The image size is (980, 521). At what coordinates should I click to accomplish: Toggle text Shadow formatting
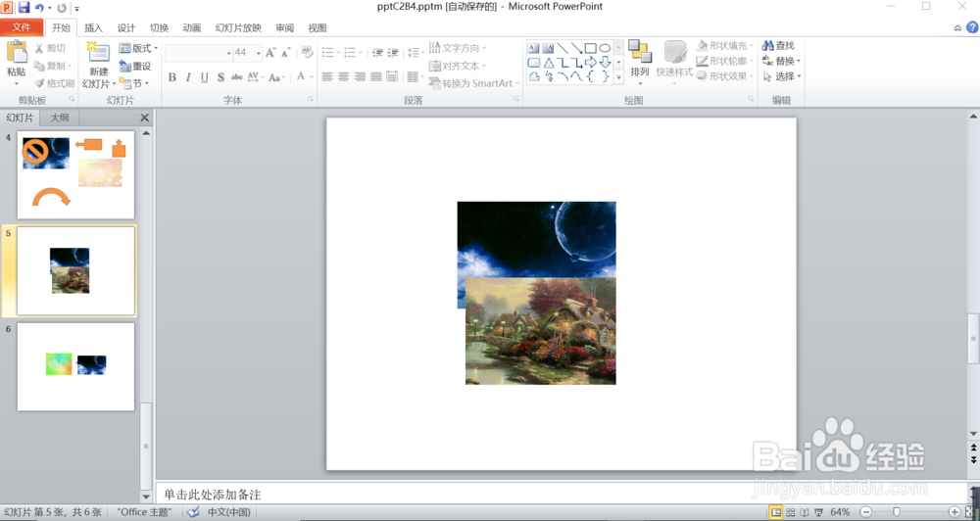click(220, 77)
